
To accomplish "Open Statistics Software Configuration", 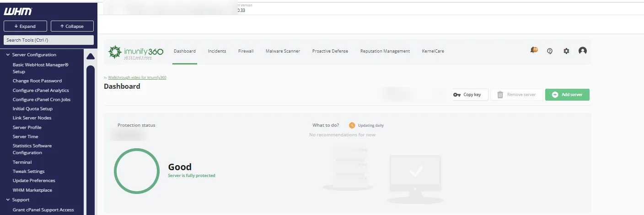I will (32, 149).
